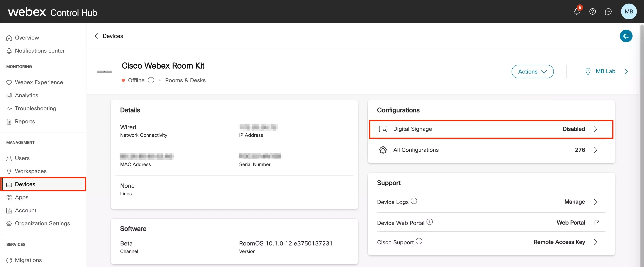Click the Device Logs info icon
Screen dimensions: 644x267
click(414, 201)
